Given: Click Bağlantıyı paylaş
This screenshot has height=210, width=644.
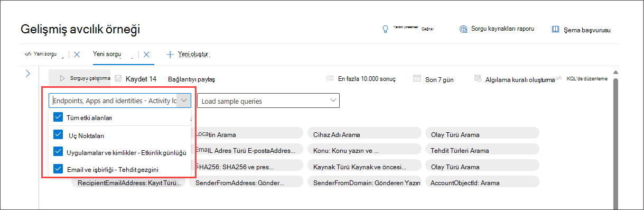Looking at the screenshot, I should tap(191, 79).
